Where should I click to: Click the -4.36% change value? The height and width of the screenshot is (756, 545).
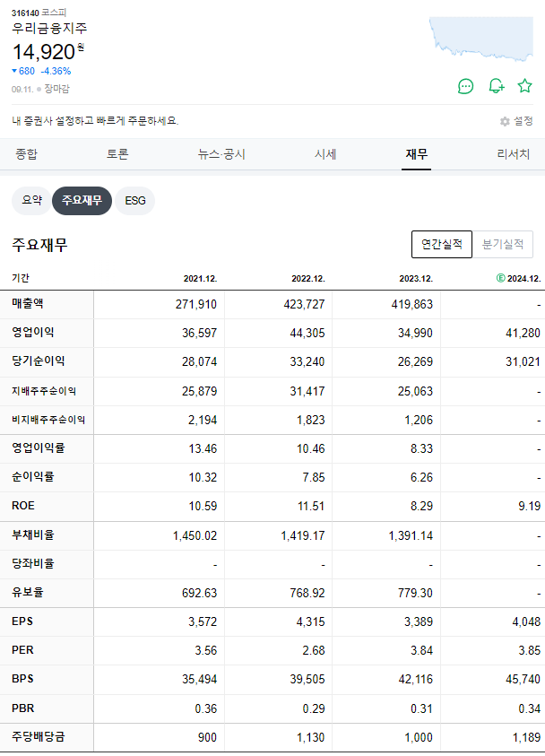(x=56, y=71)
